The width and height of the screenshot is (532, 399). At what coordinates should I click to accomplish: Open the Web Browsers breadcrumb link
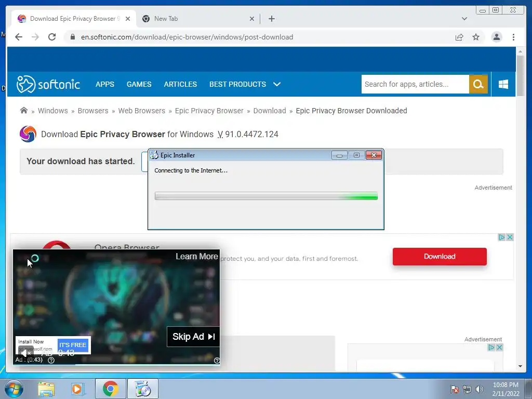pyautogui.click(x=142, y=111)
